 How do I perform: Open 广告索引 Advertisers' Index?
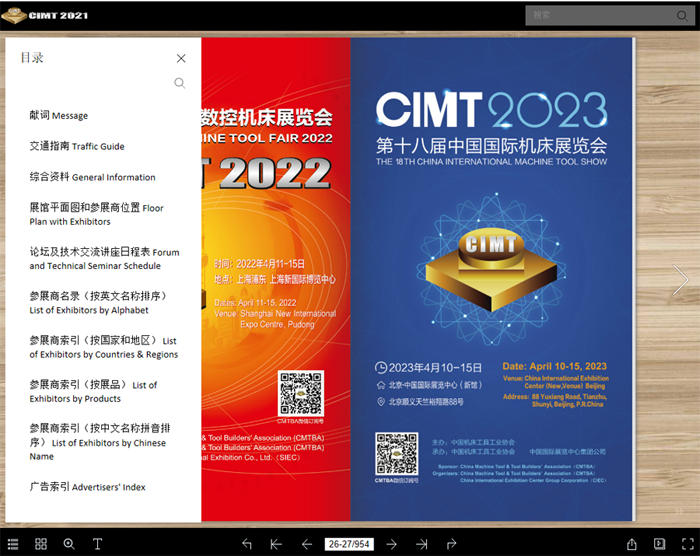coord(88,487)
